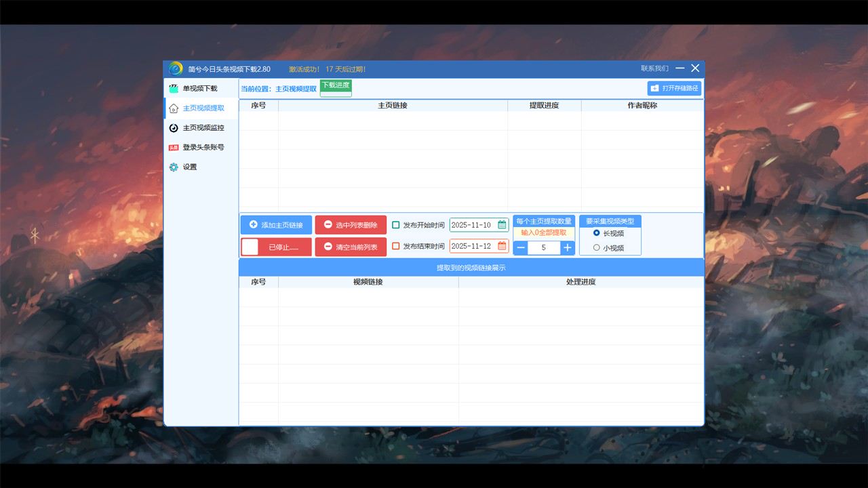Enable the 发布结束时间 checkbox
The image size is (868, 488).
point(396,247)
